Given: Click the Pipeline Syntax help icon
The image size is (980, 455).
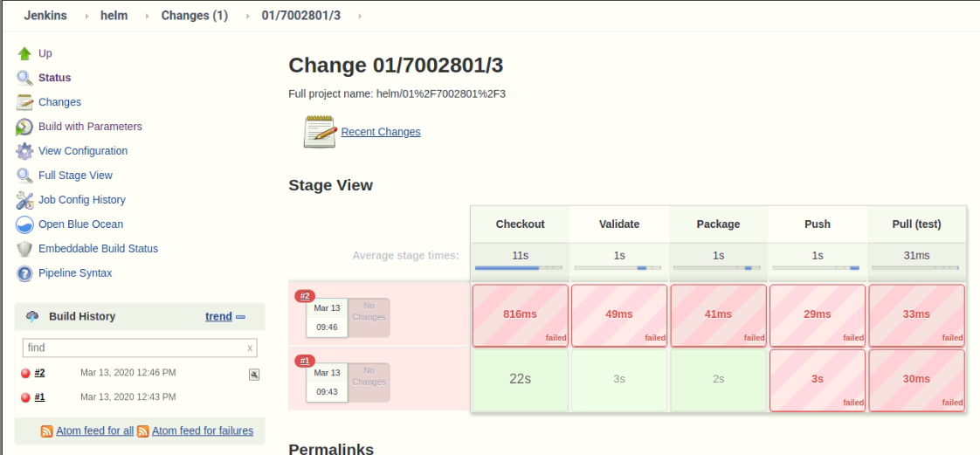Looking at the screenshot, I should [x=24, y=273].
